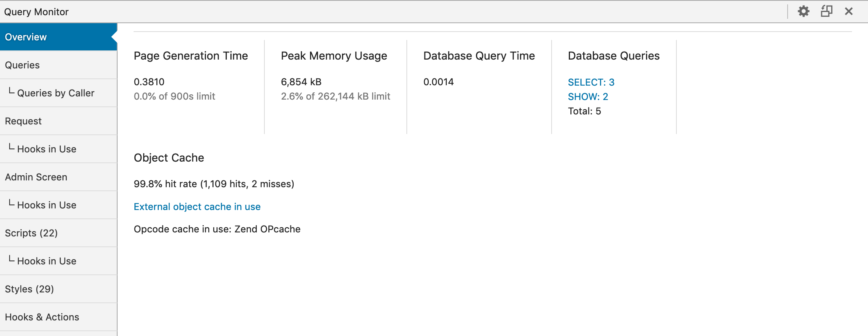Click the SELECT: 3 queries link
Image resolution: width=868 pixels, height=336 pixels.
591,82
